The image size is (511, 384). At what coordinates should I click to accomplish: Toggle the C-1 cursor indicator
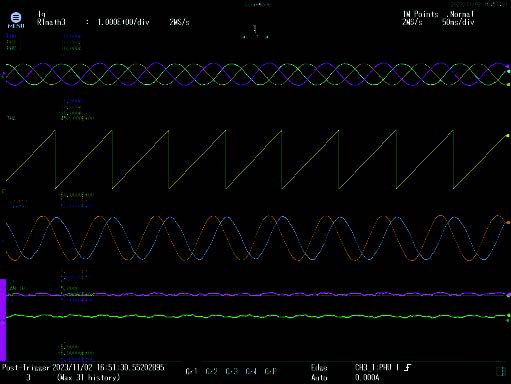coord(191,371)
